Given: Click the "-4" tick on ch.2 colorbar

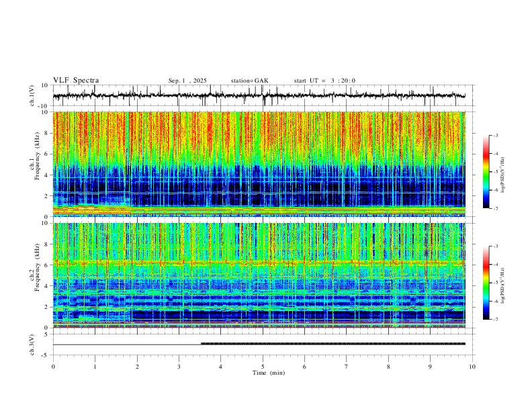Looking at the screenshot, I should [496, 265].
